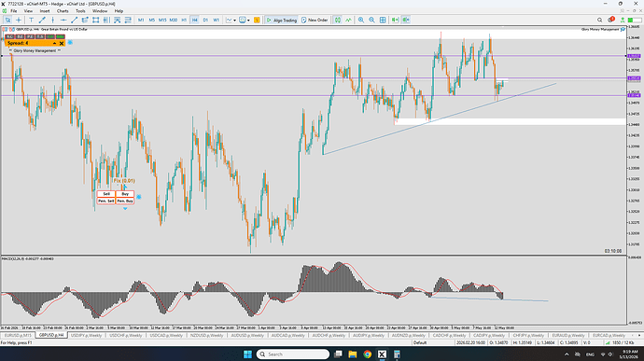Image resolution: width=644 pixels, height=361 pixels.
Task: Open the Tools menu
Action: 80,11
